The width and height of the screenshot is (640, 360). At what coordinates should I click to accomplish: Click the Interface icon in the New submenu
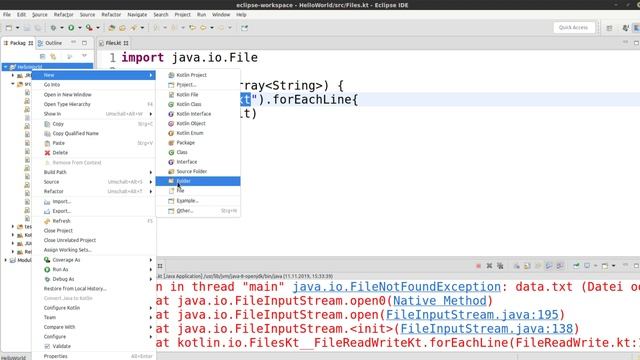click(171, 162)
